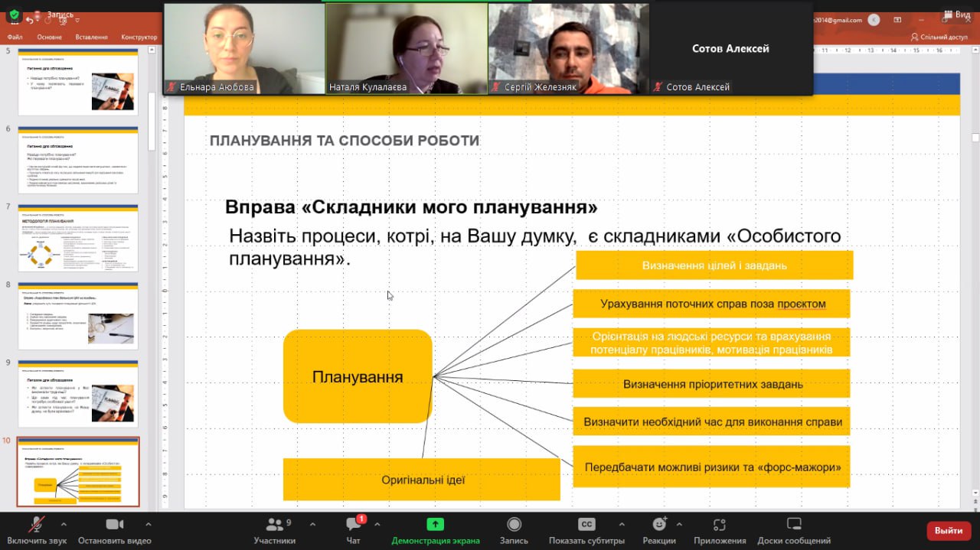Click the Назвіть процеси instruction paragraph
The height and width of the screenshot is (550, 980).
point(534,247)
